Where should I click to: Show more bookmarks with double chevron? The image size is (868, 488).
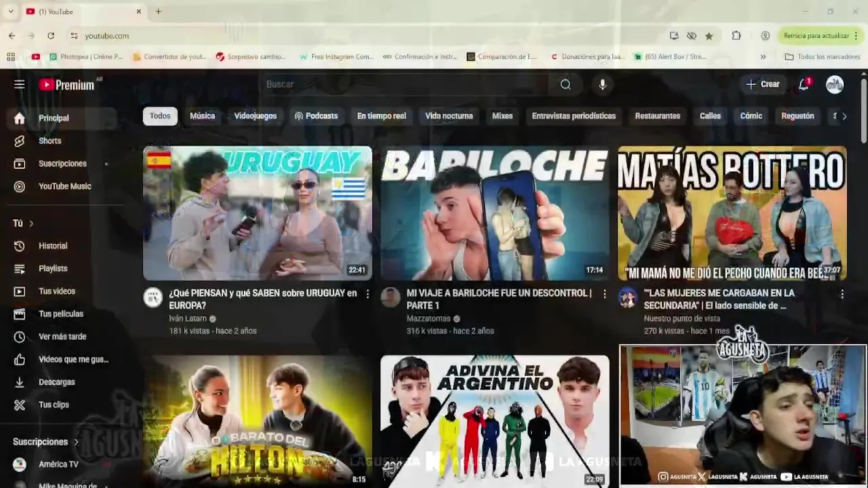tap(763, 57)
